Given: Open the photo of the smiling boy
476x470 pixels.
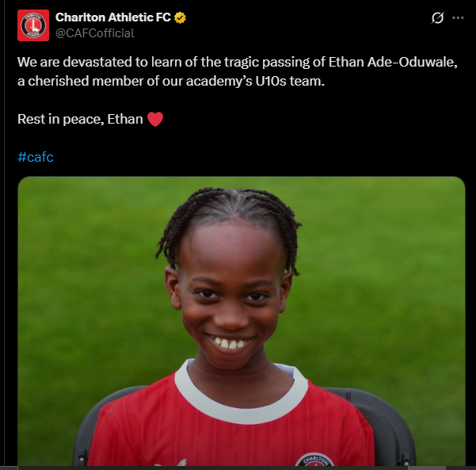Looking at the screenshot, I should coord(242,321).
